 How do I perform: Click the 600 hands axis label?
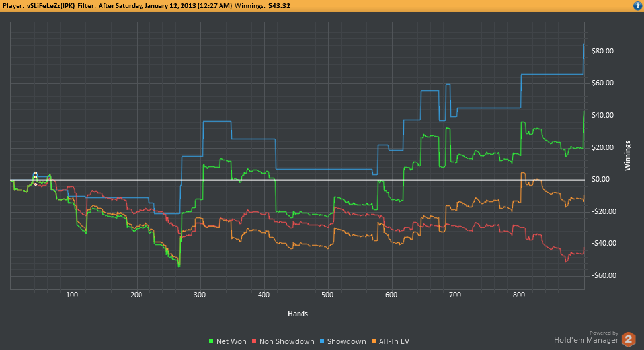pyautogui.click(x=392, y=295)
